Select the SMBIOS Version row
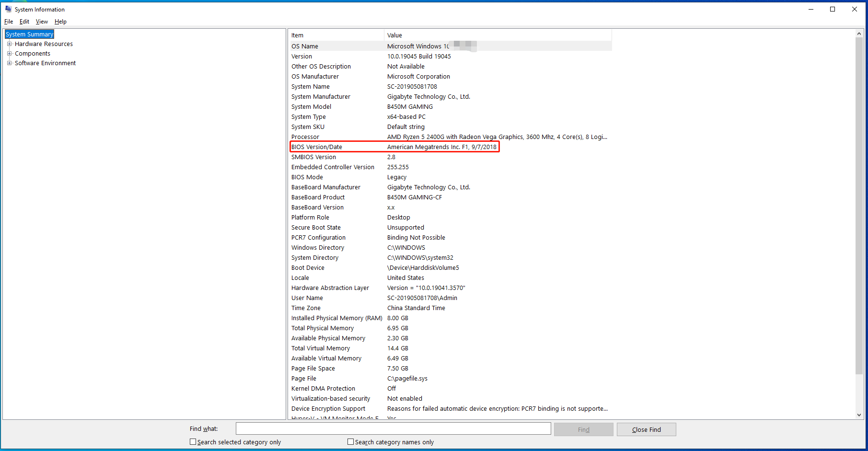 (450, 157)
